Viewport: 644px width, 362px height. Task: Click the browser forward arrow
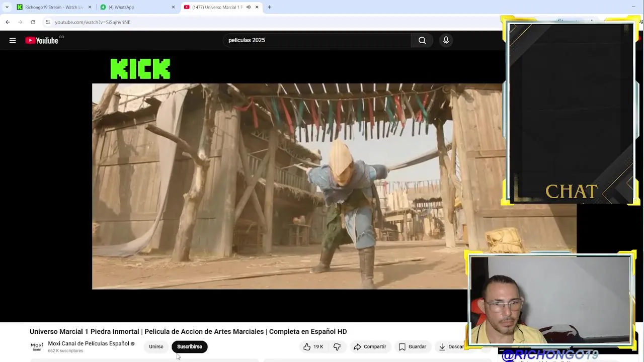(20, 22)
